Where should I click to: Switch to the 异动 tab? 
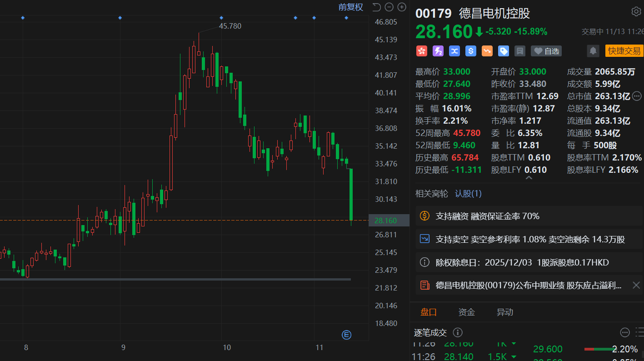click(x=504, y=312)
